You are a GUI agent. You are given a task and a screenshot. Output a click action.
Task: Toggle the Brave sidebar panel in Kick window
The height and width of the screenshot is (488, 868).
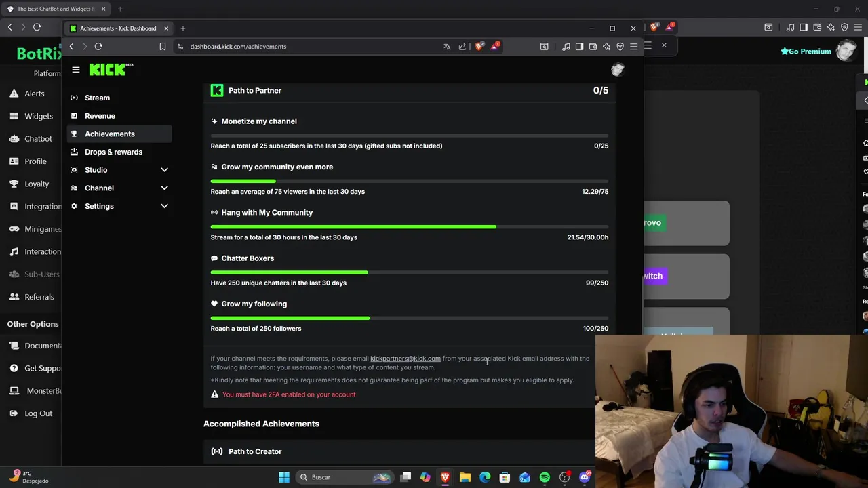[579, 47]
